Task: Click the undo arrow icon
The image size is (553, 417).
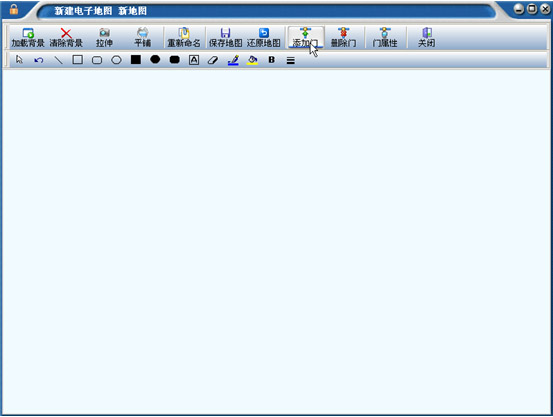Action: click(38, 60)
